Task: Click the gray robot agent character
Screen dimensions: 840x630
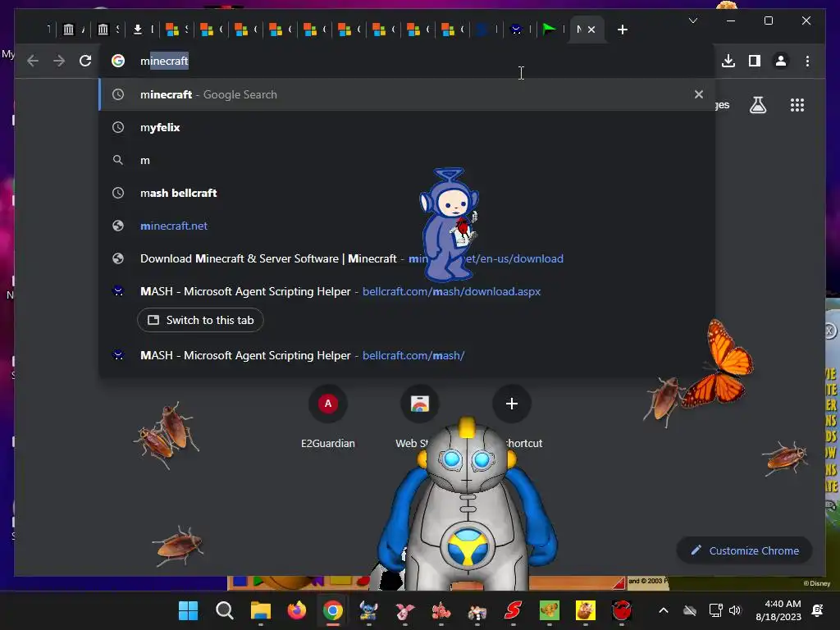Action: (467, 504)
